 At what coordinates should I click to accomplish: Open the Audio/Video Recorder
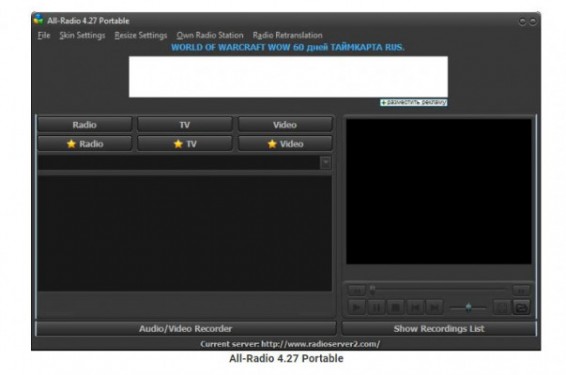pyautogui.click(x=186, y=328)
